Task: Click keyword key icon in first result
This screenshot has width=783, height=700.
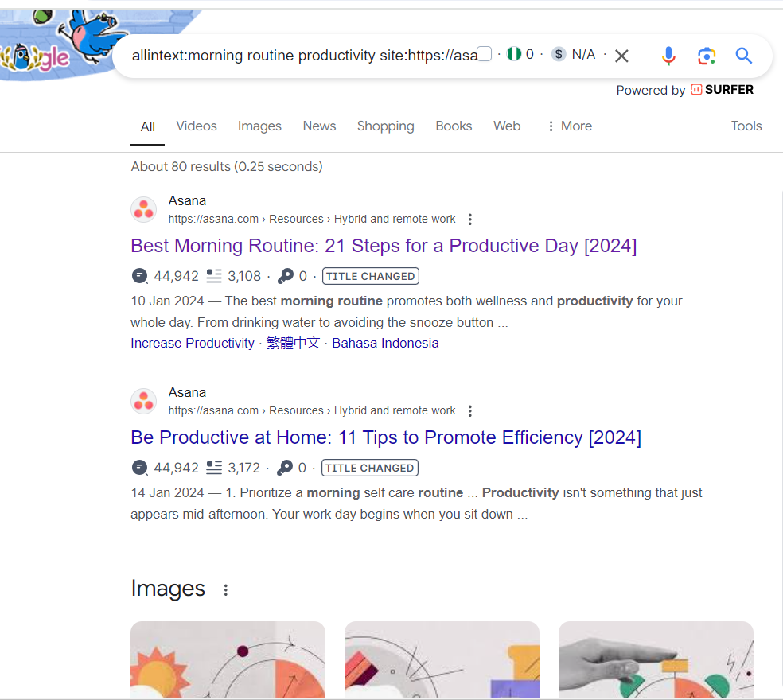Action: tap(286, 276)
